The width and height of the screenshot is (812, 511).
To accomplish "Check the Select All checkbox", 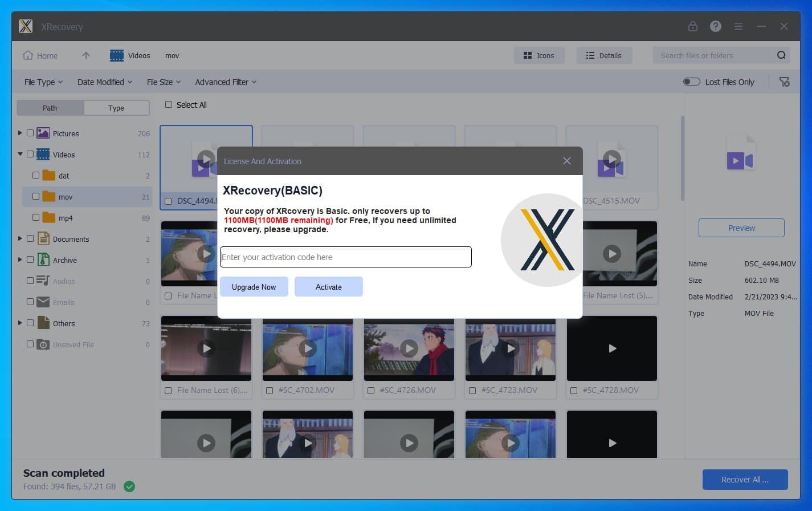I will click(x=169, y=104).
